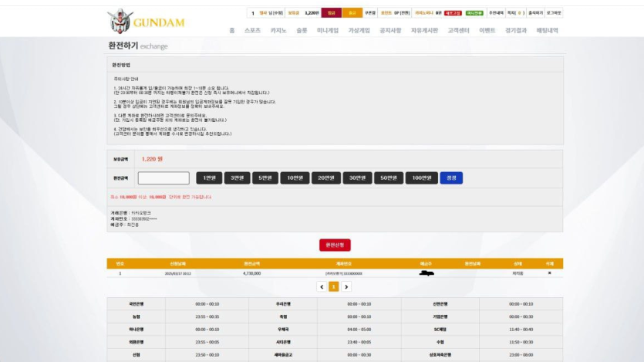Click the 11:40 ~ 00:40 time cell

(521, 330)
